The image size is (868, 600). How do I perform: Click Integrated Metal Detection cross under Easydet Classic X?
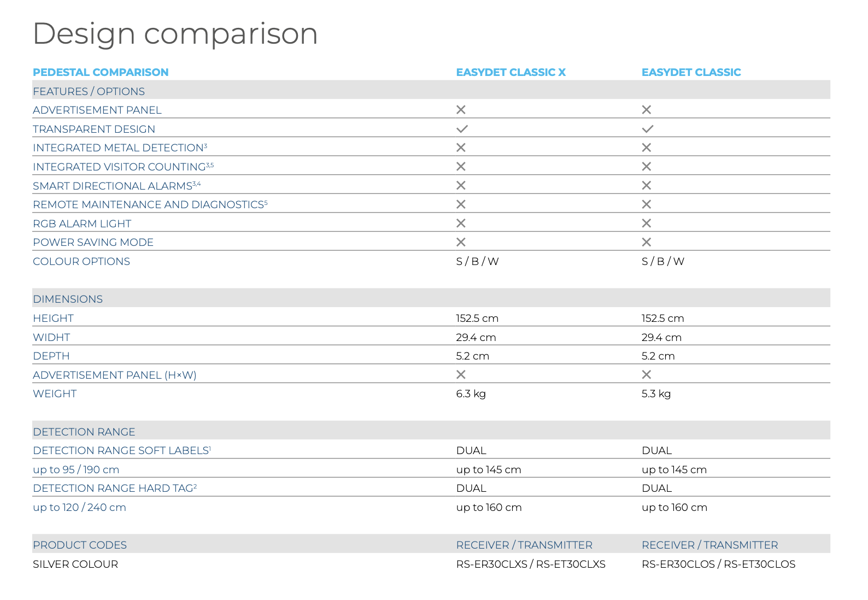pyautogui.click(x=461, y=148)
